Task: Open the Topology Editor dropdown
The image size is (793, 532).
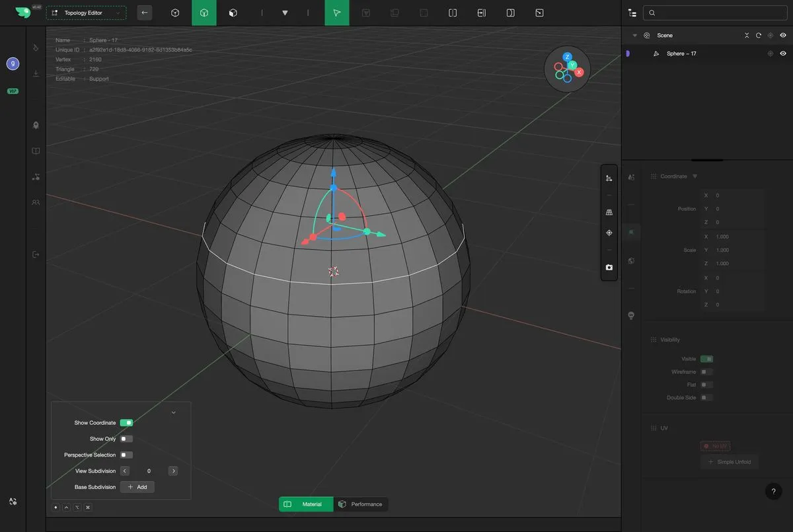Action: 86,13
